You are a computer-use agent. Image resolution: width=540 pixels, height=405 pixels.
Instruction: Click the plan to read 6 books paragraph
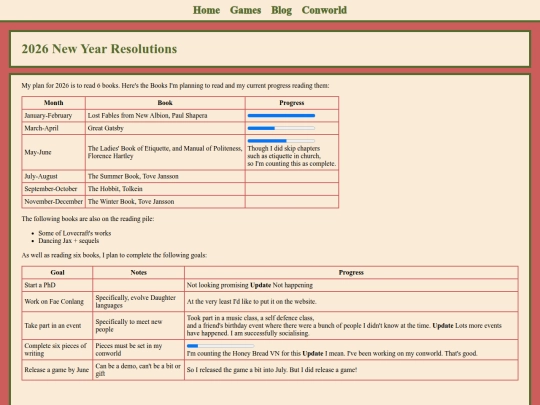tap(175, 85)
